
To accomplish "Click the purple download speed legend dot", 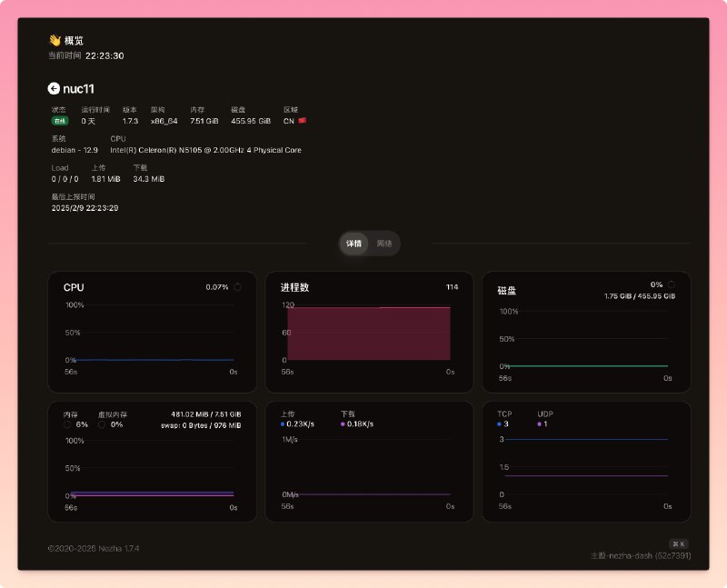I will [344, 424].
